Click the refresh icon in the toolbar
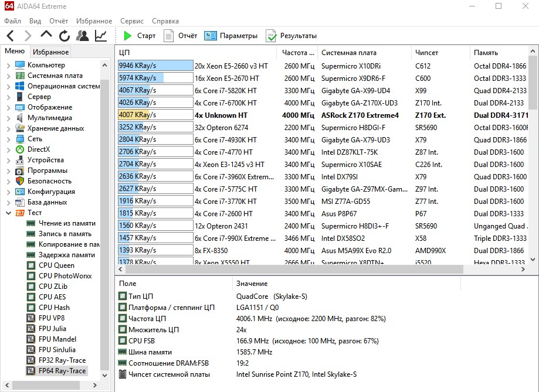The width and height of the screenshot is (539, 392). tap(65, 36)
